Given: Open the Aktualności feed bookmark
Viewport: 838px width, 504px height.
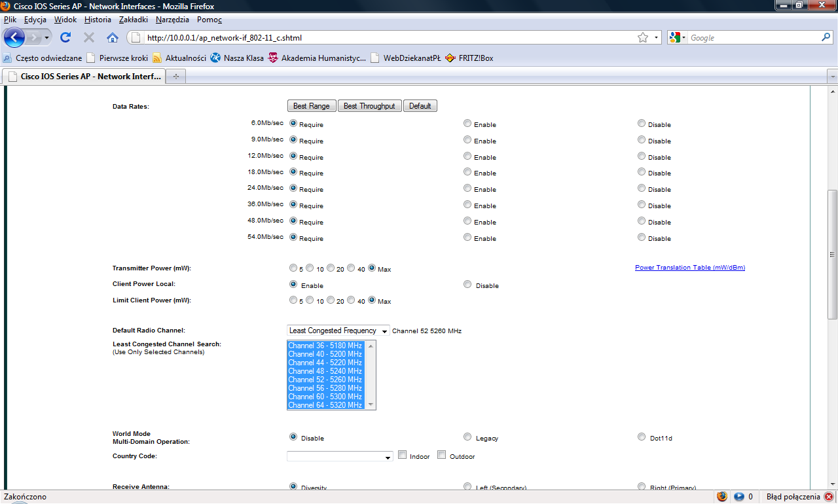Looking at the screenshot, I should pyautogui.click(x=179, y=58).
